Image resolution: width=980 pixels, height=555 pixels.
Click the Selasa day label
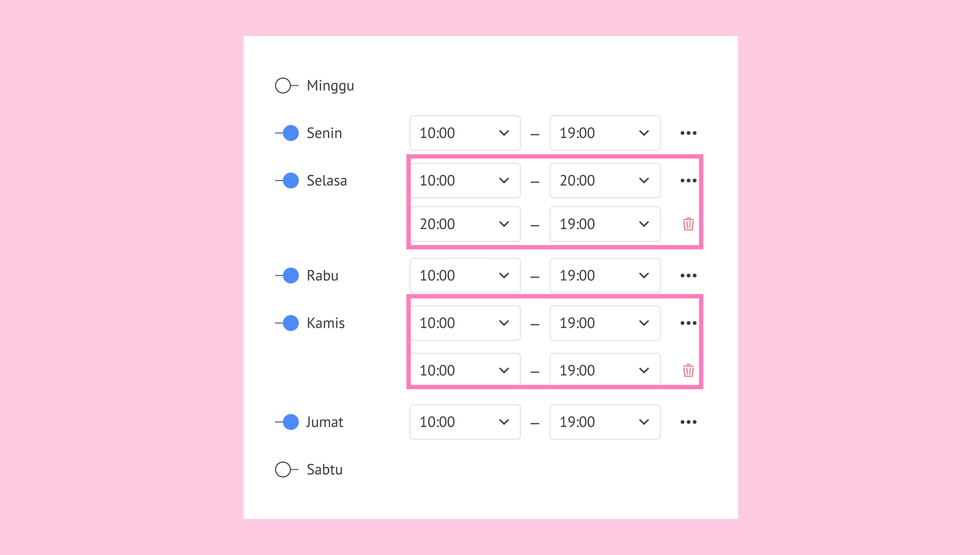326,181
